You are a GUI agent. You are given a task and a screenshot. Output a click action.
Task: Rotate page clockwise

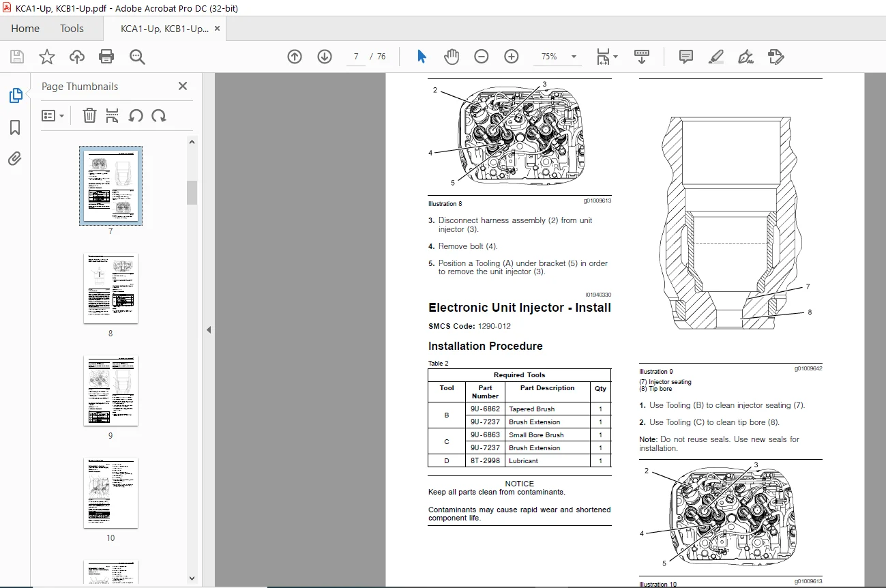coord(159,115)
